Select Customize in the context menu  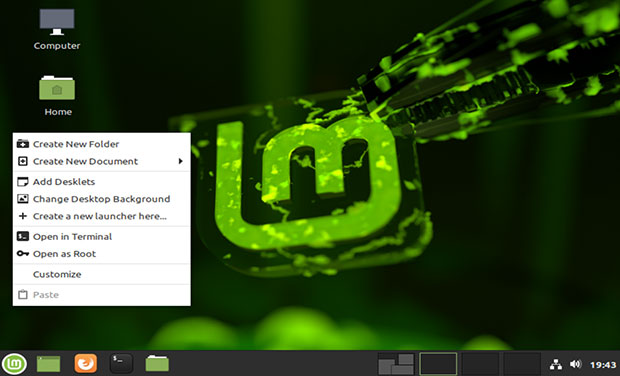pos(102,274)
